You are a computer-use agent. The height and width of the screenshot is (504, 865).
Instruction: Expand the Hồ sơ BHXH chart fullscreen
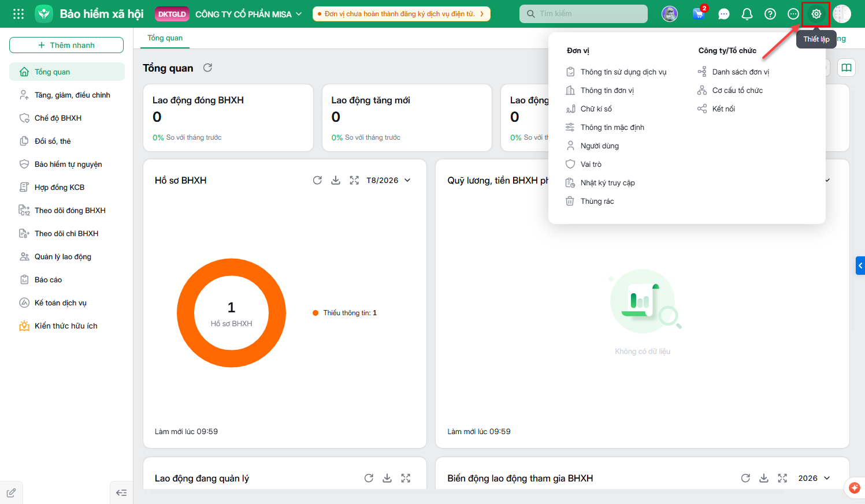354,180
